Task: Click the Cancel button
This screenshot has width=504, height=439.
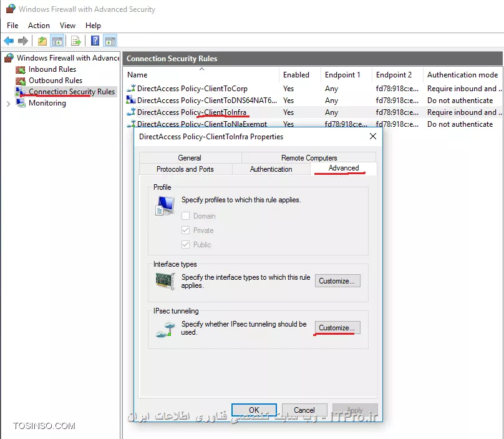Action: (x=304, y=410)
